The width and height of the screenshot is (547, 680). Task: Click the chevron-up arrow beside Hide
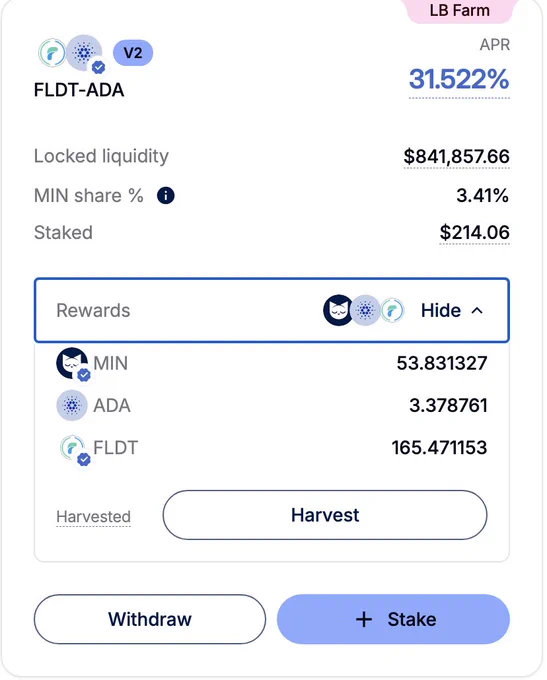coord(477,311)
